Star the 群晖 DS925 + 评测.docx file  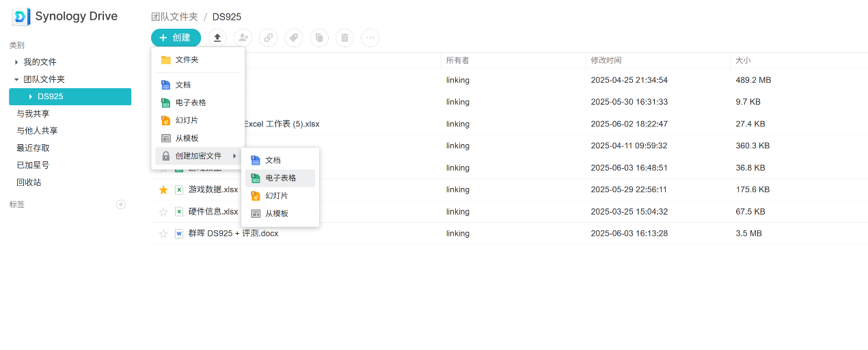tap(163, 234)
